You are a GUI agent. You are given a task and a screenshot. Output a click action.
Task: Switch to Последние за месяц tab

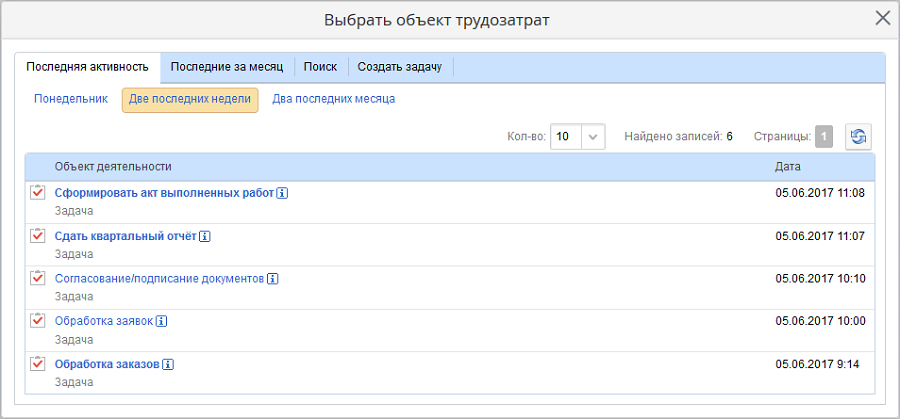(x=226, y=67)
